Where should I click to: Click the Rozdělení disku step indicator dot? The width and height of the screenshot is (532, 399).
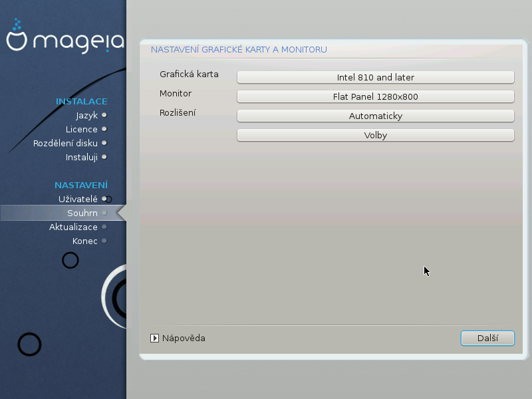(x=104, y=143)
